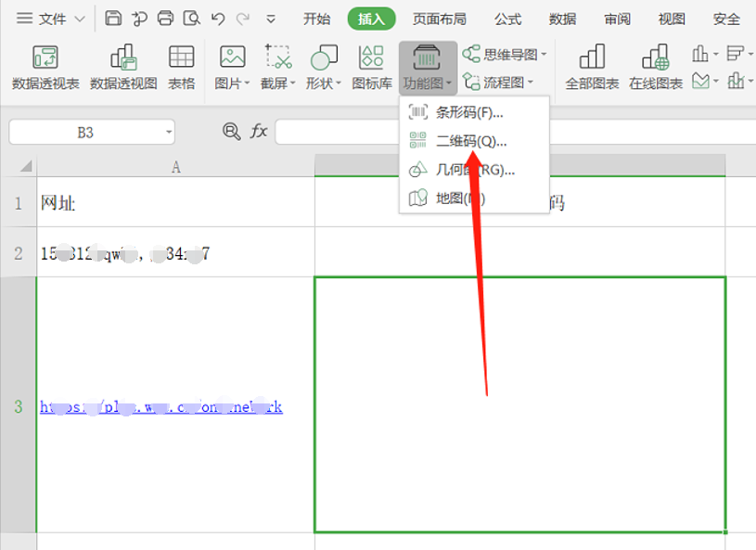Open the 流程图 flowchart dropdown

498,82
